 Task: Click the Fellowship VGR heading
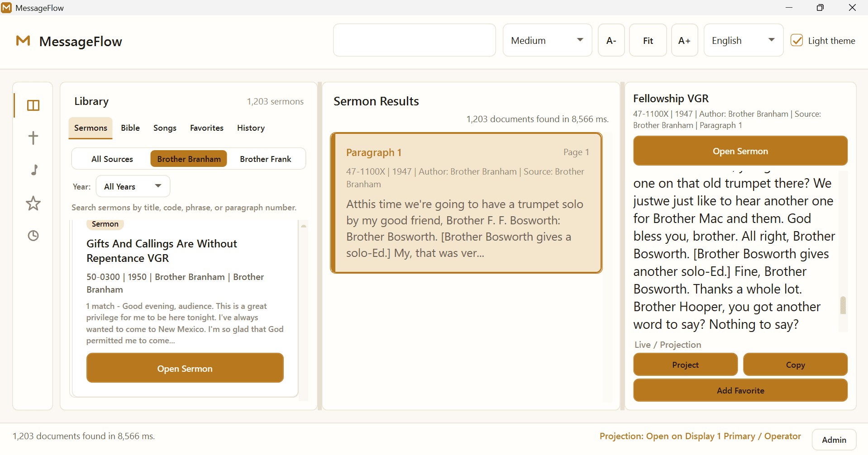(671, 98)
